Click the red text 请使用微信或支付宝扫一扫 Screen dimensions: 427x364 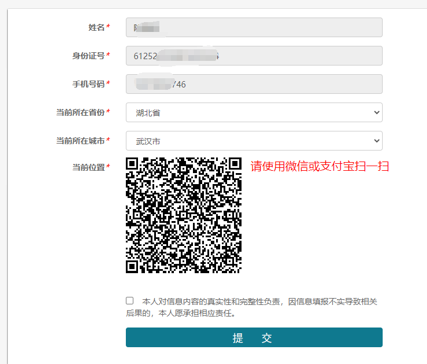320,166
